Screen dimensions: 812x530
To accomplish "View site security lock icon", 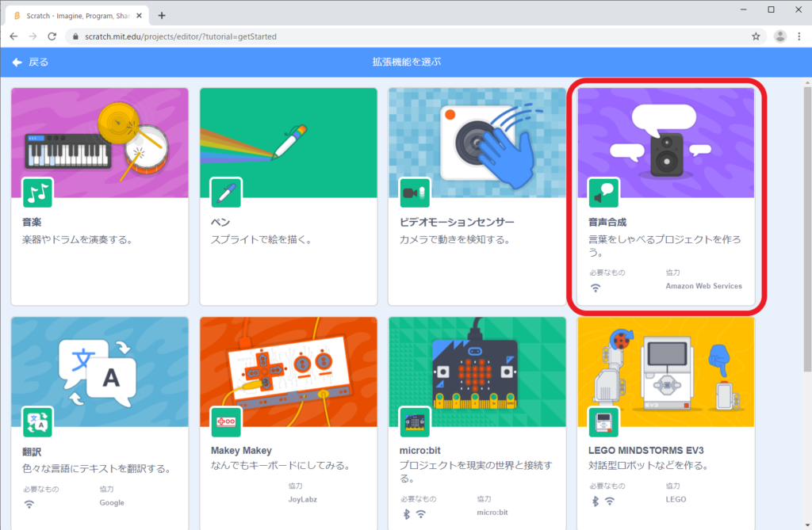I will point(75,36).
